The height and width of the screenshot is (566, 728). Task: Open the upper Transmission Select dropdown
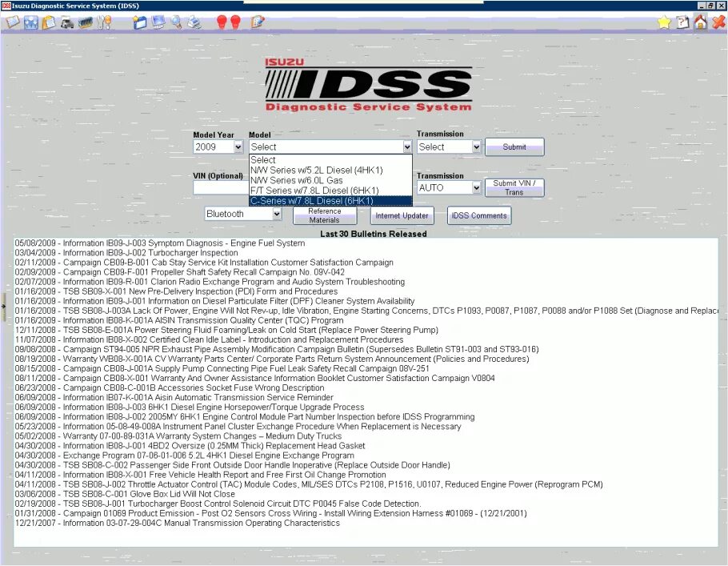[449, 147]
